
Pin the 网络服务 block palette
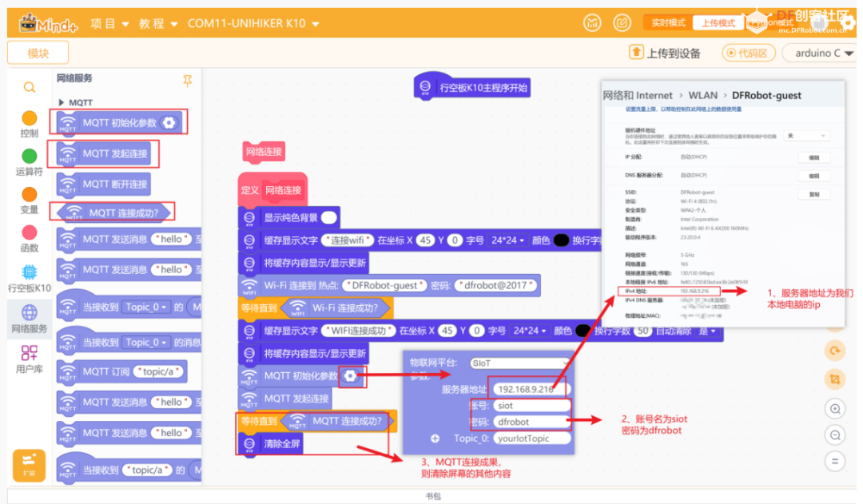[x=188, y=81]
